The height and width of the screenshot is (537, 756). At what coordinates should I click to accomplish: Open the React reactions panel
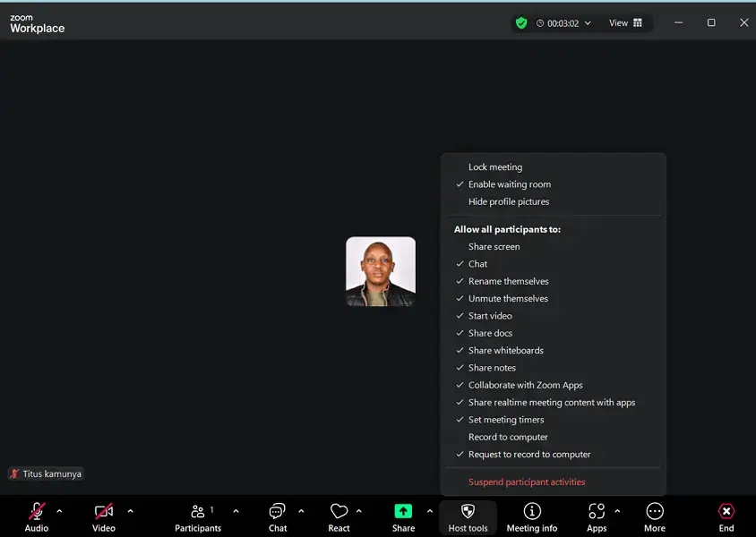tap(339, 516)
